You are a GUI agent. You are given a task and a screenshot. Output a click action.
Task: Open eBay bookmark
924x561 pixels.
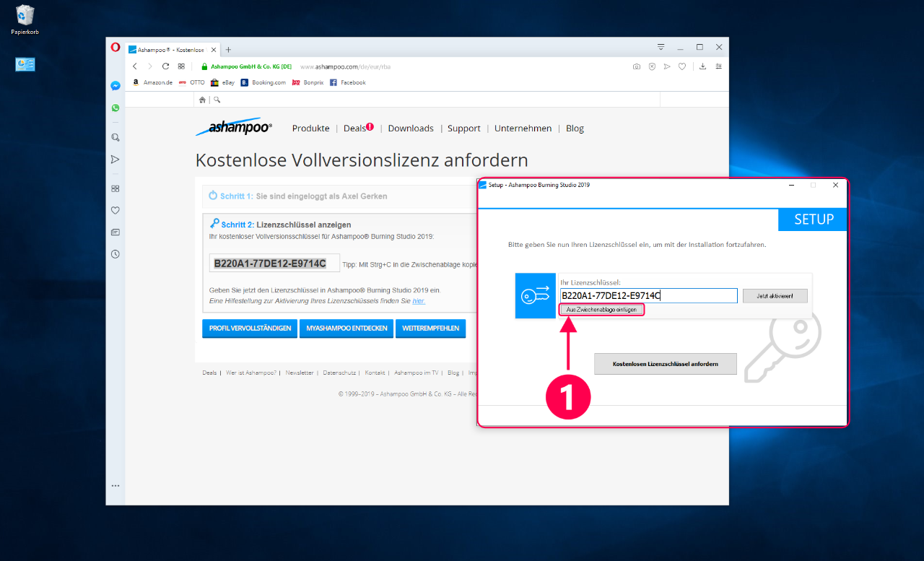222,82
